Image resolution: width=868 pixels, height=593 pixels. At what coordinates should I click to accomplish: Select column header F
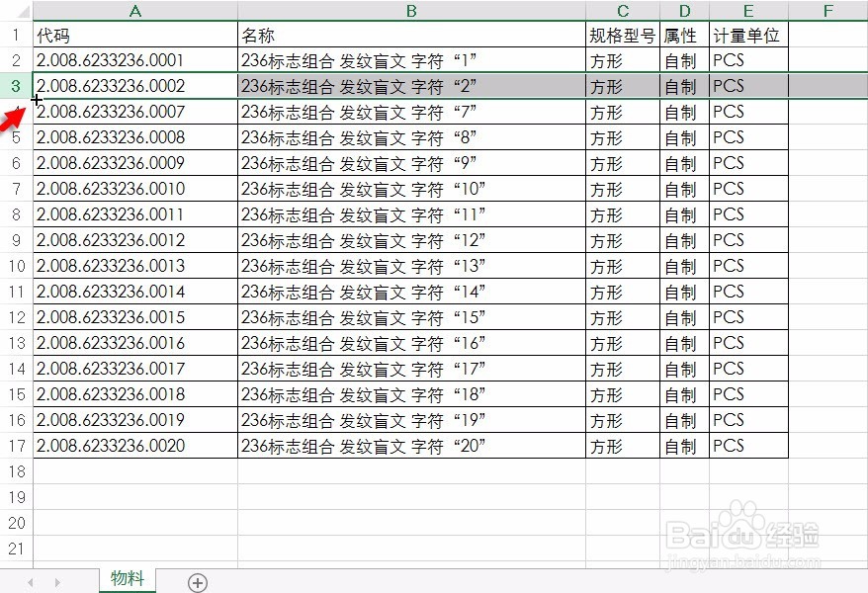click(x=827, y=11)
